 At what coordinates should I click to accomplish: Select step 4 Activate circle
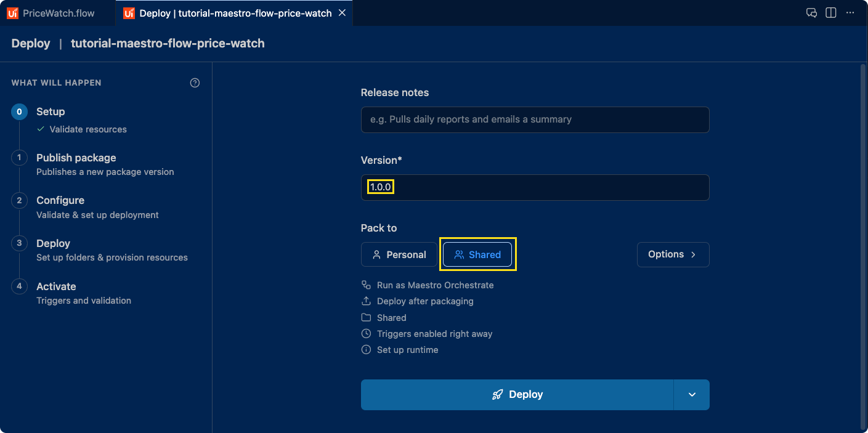[x=19, y=286]
